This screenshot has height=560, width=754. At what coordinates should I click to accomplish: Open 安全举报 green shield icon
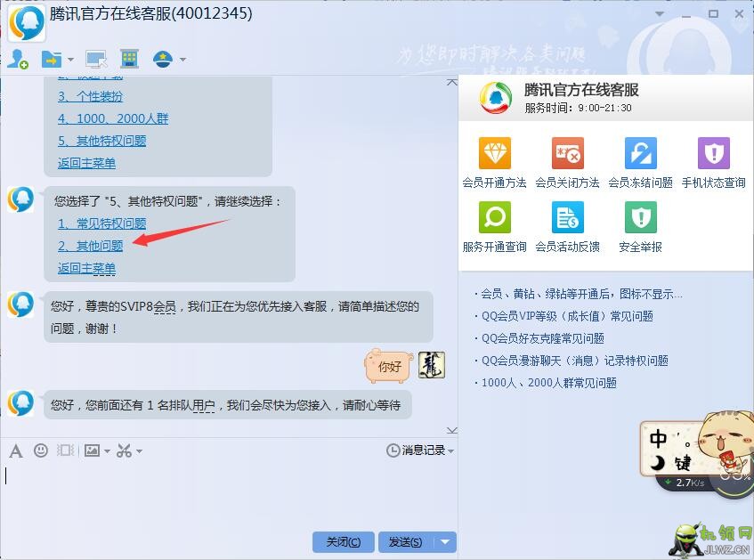641,217
